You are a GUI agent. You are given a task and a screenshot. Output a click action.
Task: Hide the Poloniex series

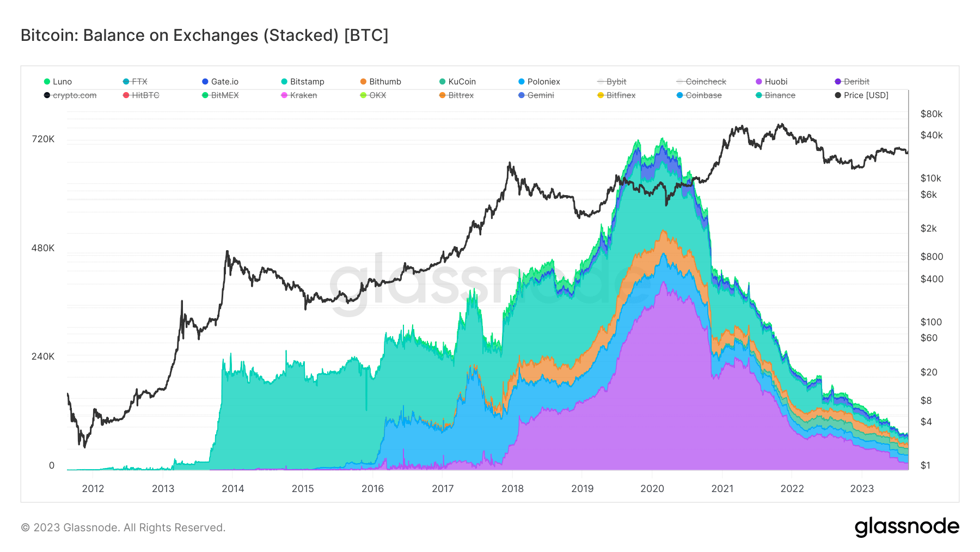[539, 82]
